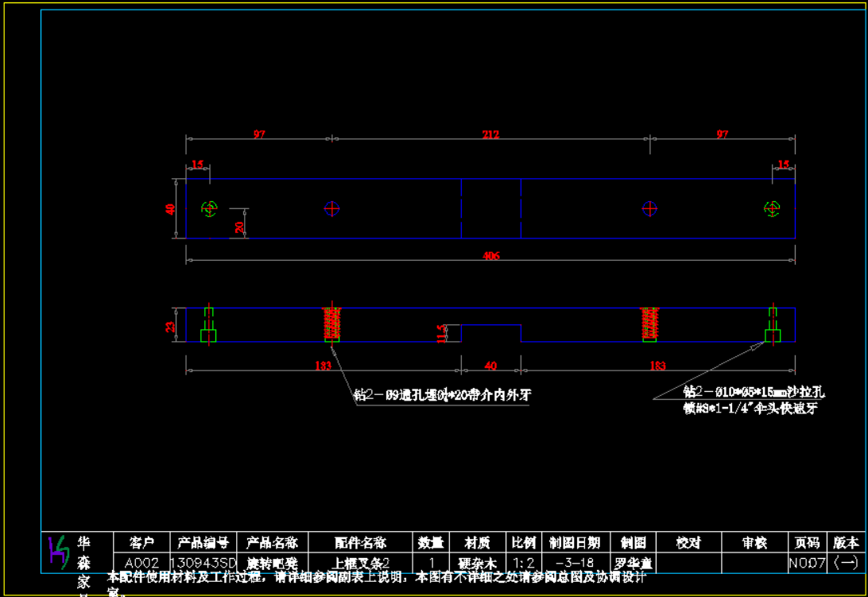Select the 212 dimension text

tap(490, 134)
